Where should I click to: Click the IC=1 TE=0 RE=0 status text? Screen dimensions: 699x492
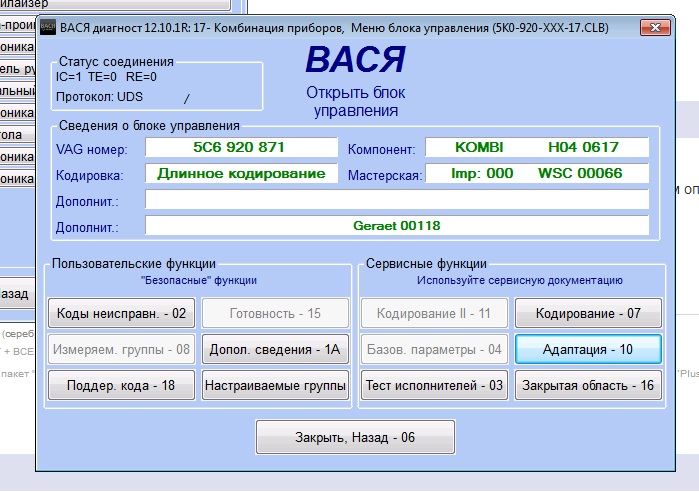pos(106,77)
